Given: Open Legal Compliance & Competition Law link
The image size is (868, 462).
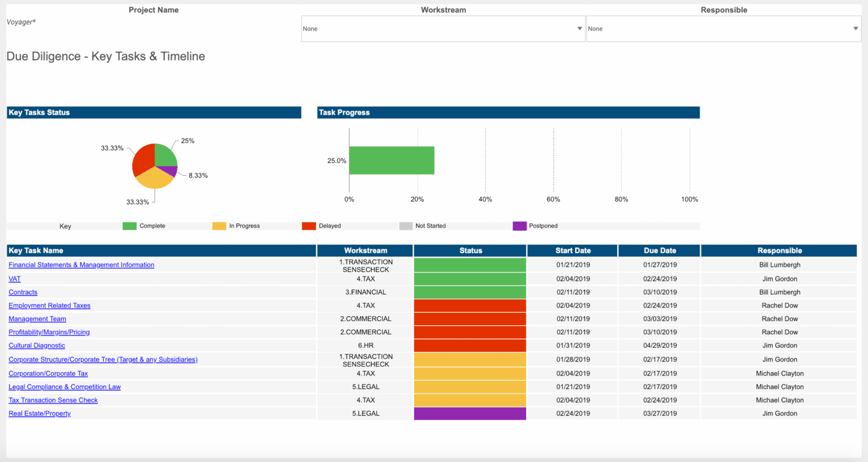Looking at the screenshot, I should coord(64,387).
